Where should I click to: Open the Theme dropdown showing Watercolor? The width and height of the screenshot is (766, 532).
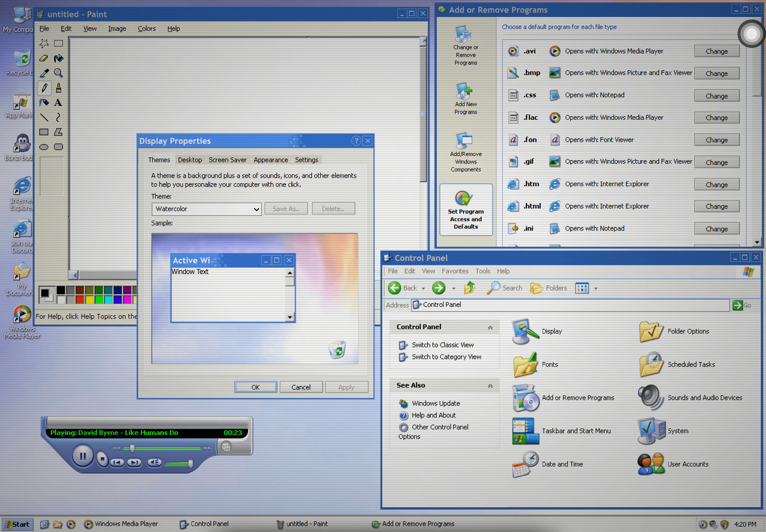[x=256, y=209]
